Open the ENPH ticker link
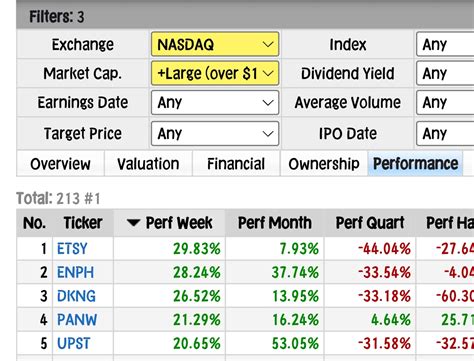The image size is (474, 361). (75, 272)
